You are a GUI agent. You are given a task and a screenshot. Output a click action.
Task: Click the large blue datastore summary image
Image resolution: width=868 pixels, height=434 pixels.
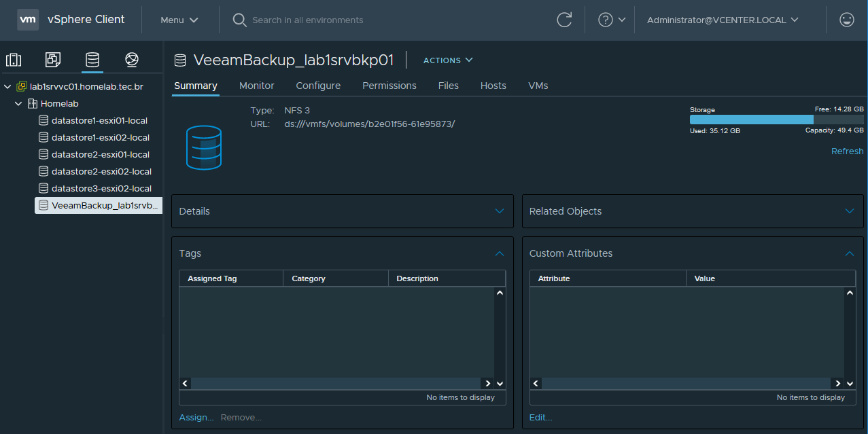coord(204,147)
